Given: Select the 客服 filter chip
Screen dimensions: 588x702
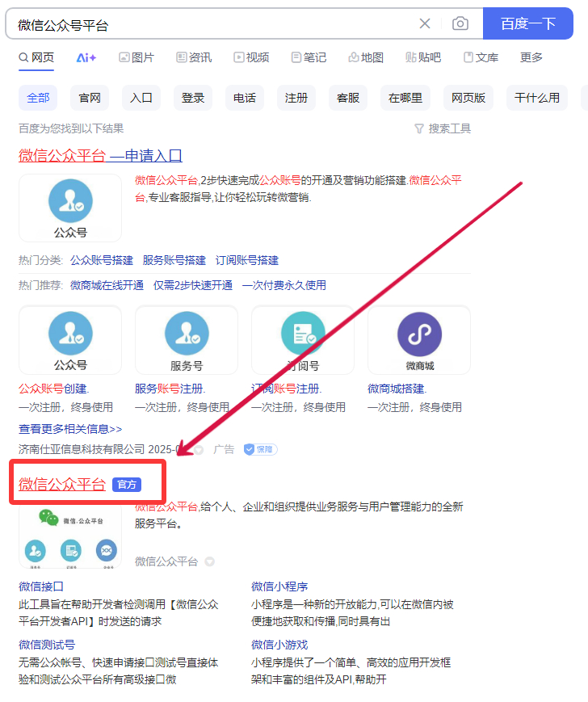Looking at the screenshot, I should tap(348, 98).
